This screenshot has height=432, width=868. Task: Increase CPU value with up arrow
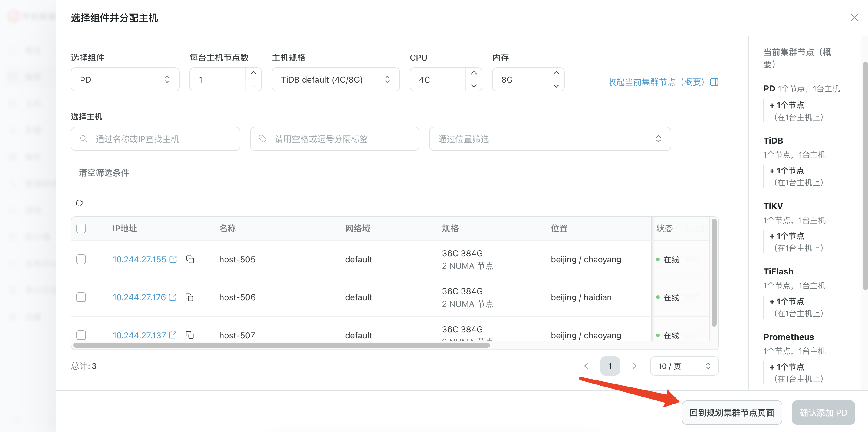coord(474,73)
